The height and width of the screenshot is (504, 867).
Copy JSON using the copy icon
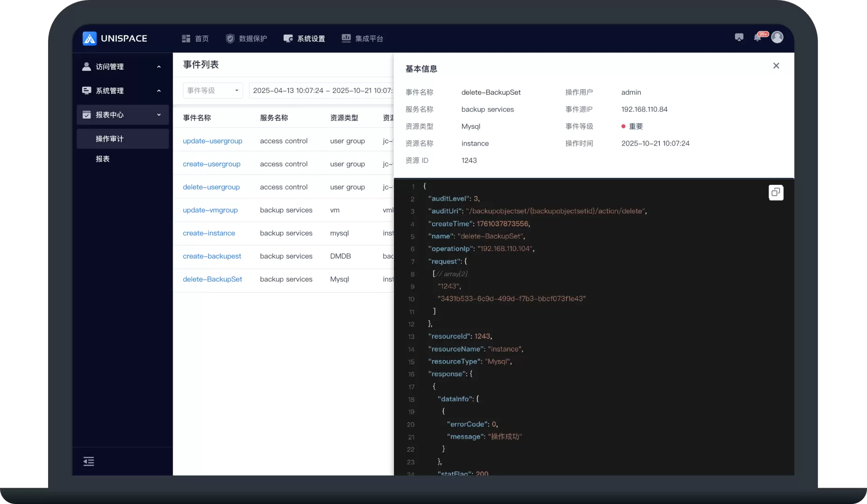(x=776, y=192)
